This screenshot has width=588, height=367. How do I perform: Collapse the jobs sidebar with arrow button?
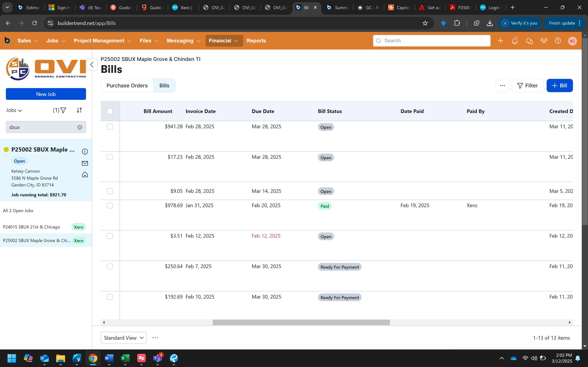coord(92,65)
